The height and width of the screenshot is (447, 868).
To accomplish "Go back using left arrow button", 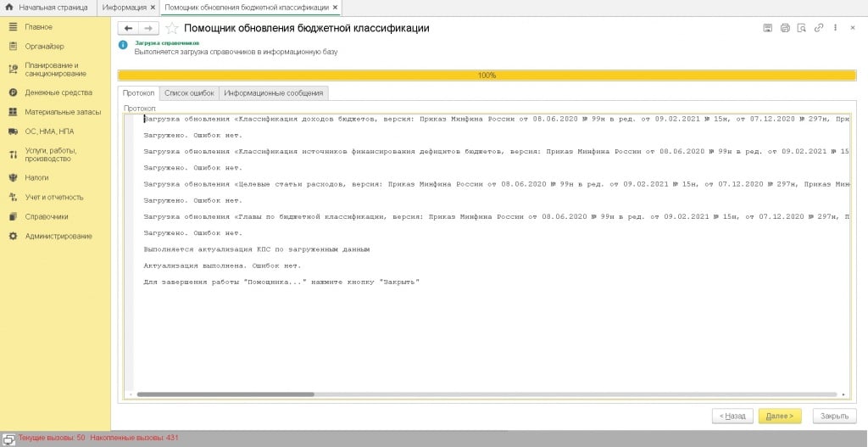I will (x=129, y=28).
